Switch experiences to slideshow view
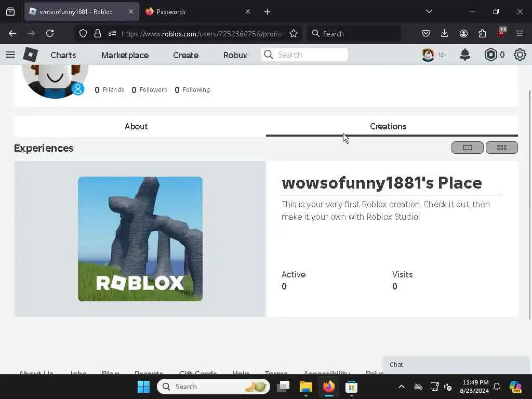Viewport: 532px width, 399px height. tap(467, 148)
